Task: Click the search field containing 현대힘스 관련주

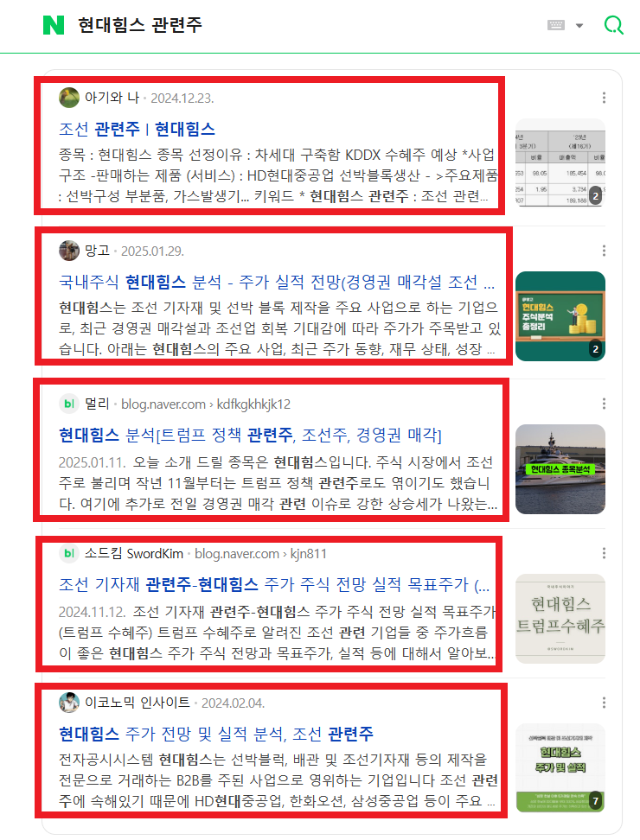Action: 305,25
